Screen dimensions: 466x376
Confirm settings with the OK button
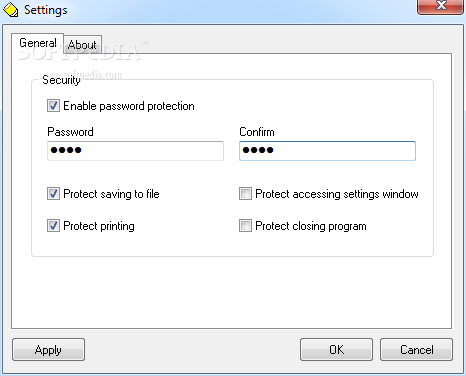[x=336, y=350]
